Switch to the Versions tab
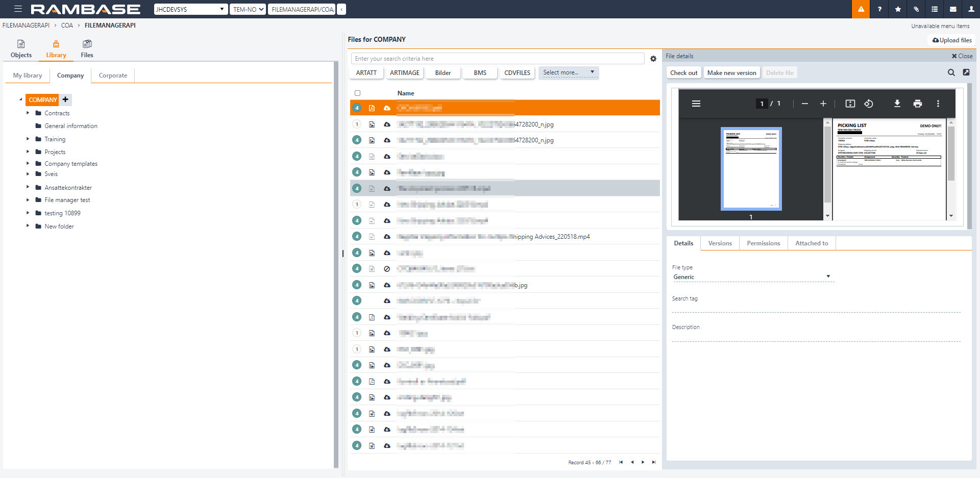This screenshot has width=980, height=478. pos(720,243)
